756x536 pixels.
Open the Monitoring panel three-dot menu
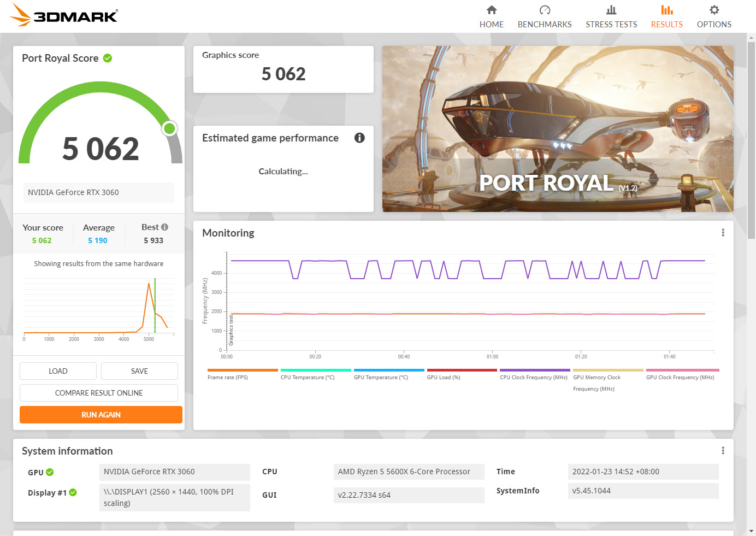pos(723,233)
